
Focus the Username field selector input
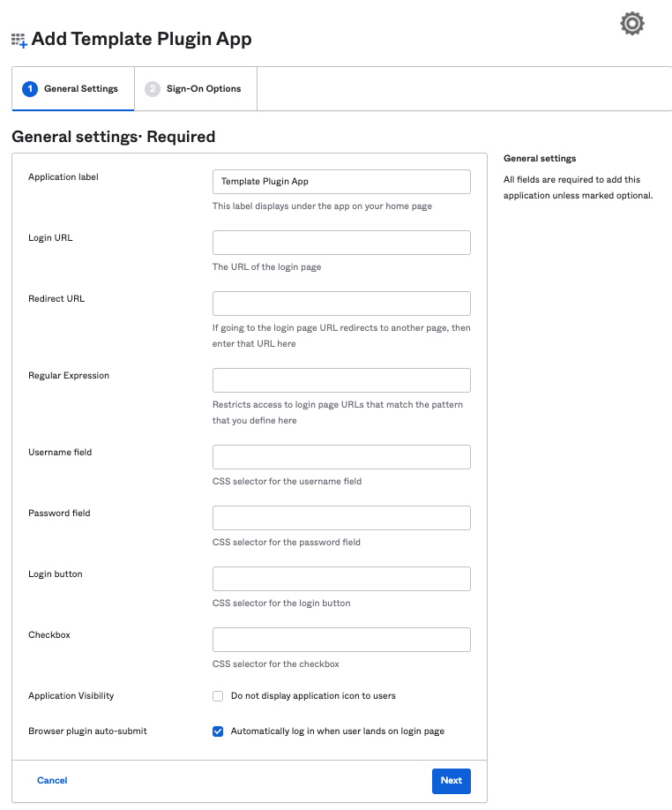(x=341, y=457)
